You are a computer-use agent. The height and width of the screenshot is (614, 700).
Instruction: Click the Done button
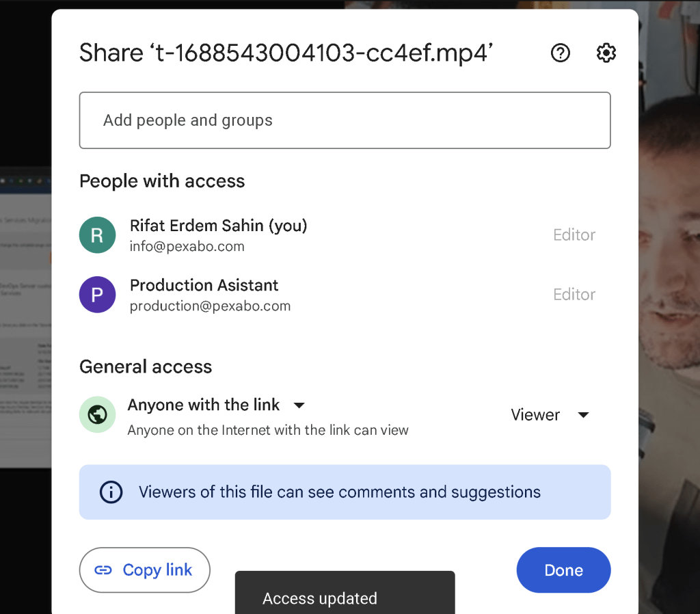563,570
